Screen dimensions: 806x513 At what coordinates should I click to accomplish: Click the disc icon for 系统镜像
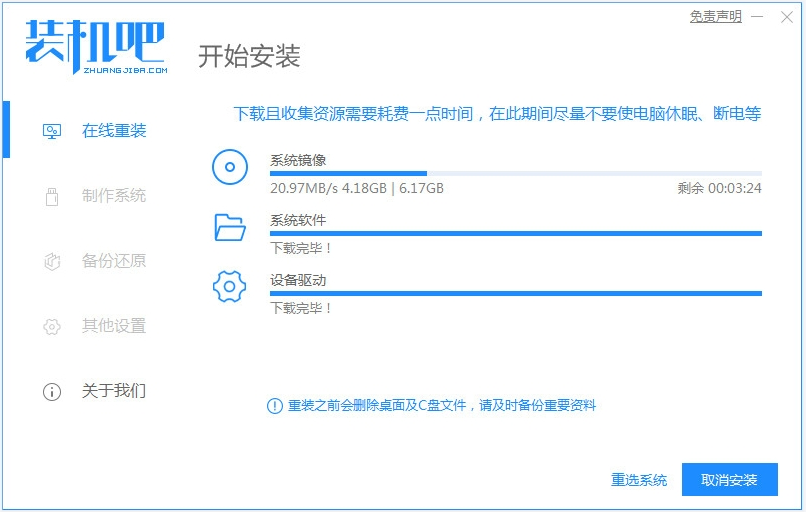pos(230,167)
